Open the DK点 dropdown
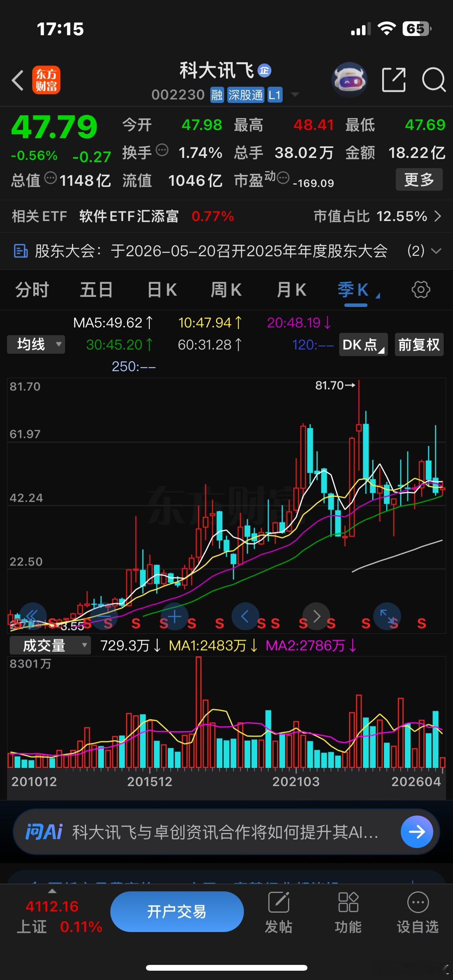This screenshot has height=980, width=453. tap(363, 344)
